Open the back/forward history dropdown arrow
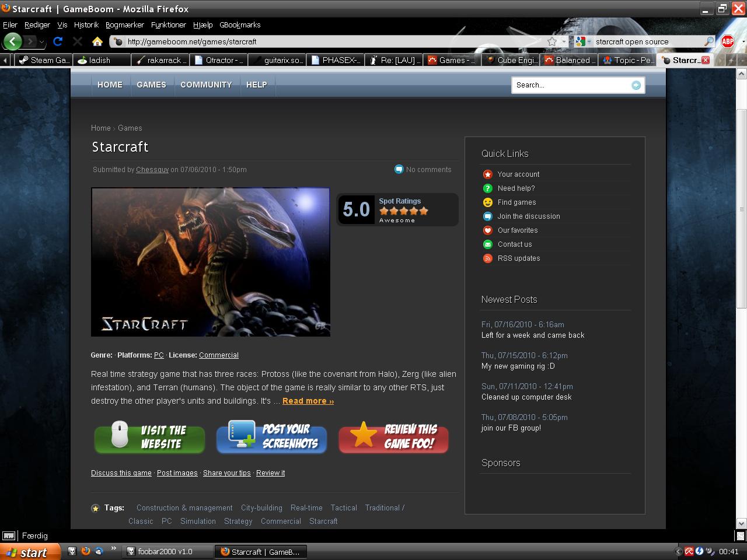The height and width of the screenshot is (560, 747). [41, 42]
